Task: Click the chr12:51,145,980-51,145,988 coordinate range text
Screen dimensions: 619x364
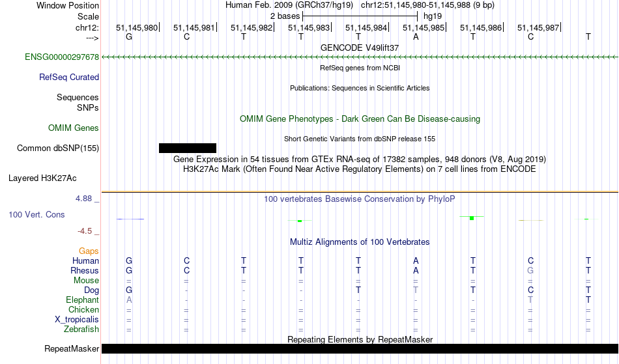Action: pos(427,5)
